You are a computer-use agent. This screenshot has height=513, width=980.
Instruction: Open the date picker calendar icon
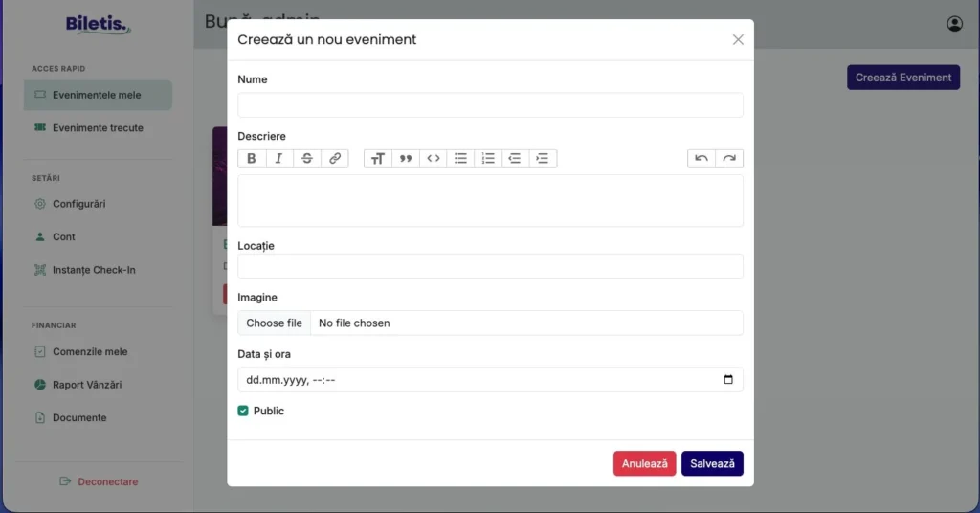click(728, 380)
